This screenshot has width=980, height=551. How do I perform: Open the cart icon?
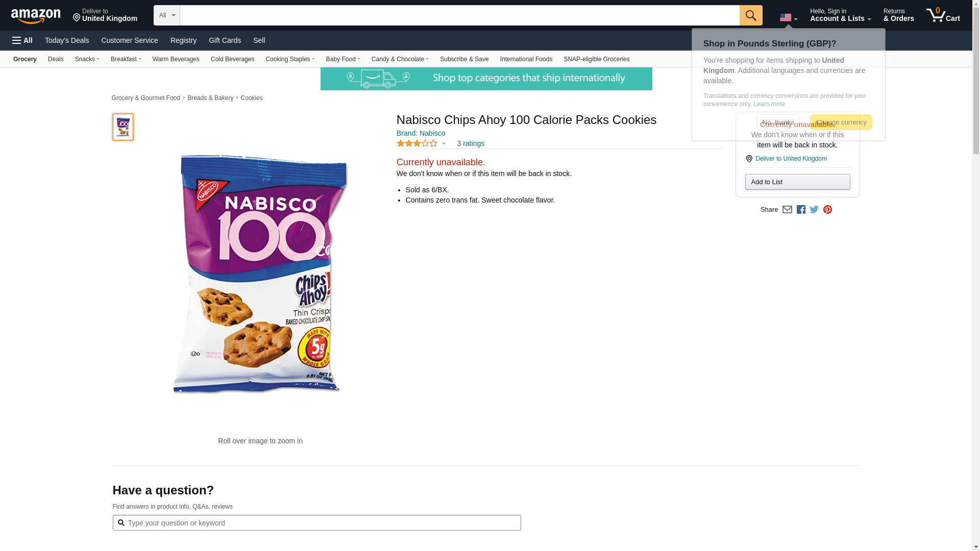(x=943, y=15)
